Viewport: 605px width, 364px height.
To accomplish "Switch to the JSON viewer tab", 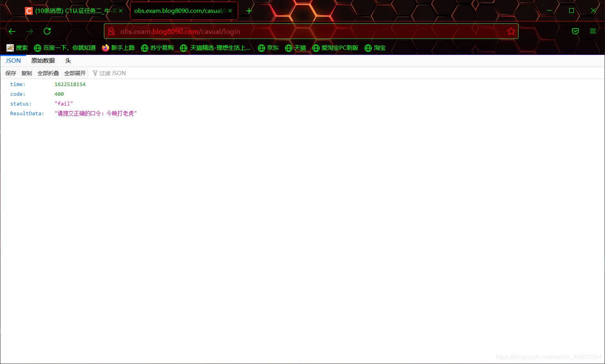I will point(13,61).
